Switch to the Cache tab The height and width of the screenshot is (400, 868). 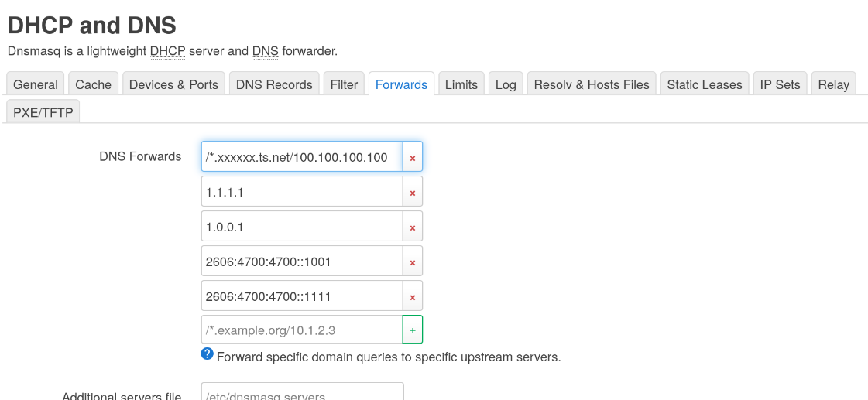tap(93, 84)
